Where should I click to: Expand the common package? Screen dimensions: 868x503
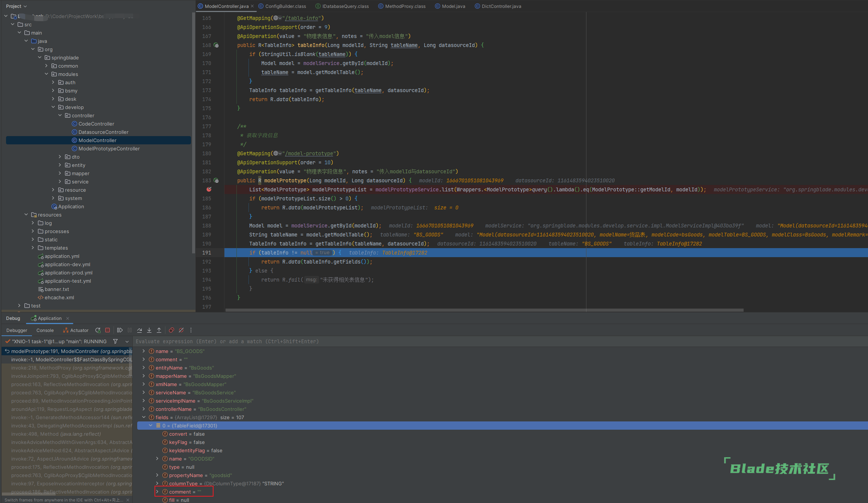pos(46,66)
